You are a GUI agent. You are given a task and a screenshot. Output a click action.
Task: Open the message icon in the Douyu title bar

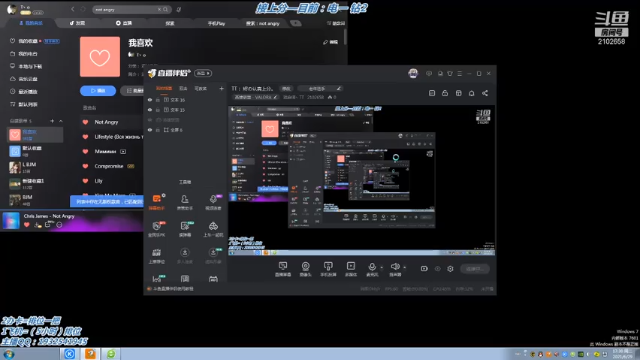(429, 73)
